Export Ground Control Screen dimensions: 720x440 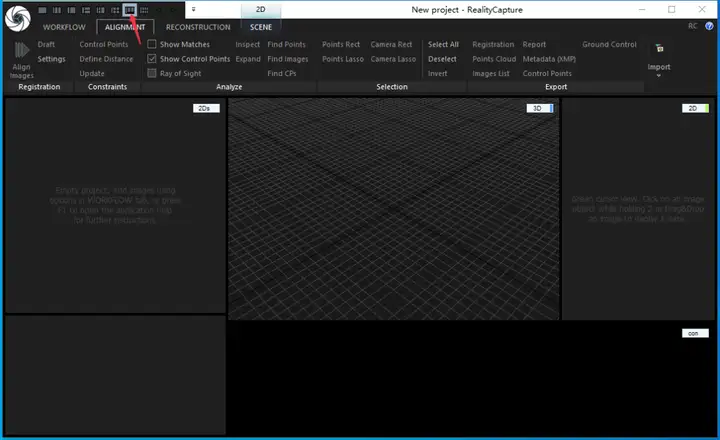point(609,45)
